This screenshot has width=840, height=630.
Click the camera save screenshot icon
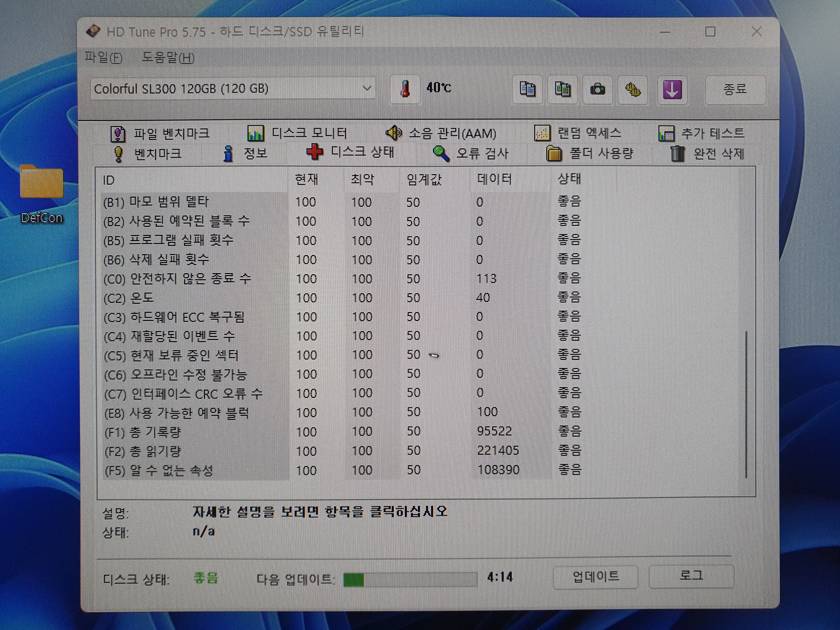click(598, 90)
